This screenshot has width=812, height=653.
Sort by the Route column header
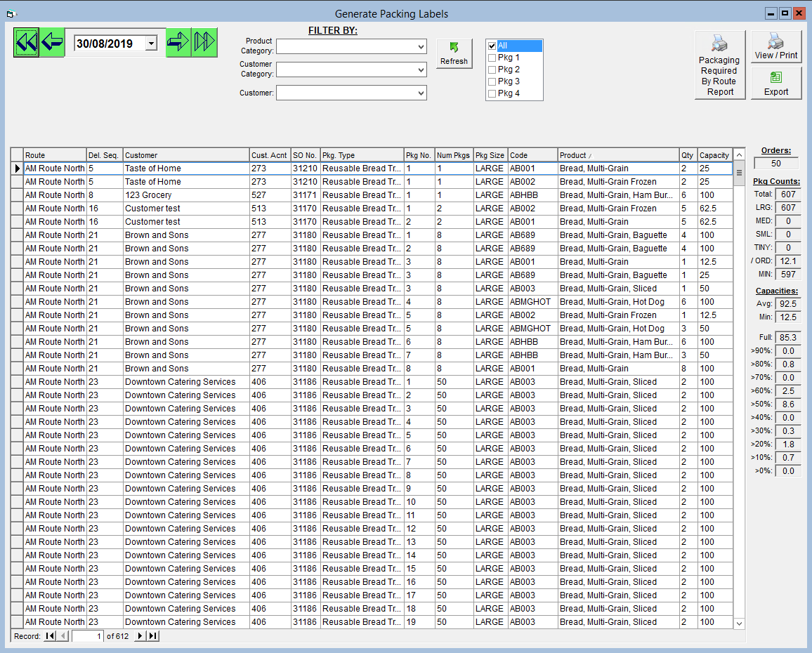point(55,155)
